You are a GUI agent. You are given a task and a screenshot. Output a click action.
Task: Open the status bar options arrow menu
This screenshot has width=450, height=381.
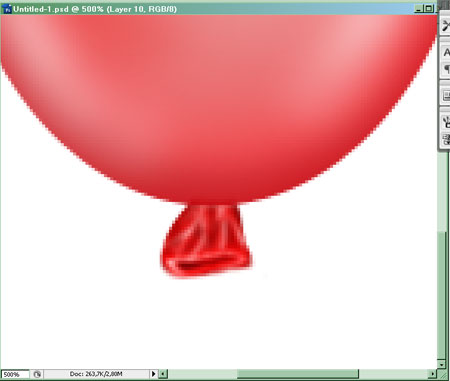[153, 374]
